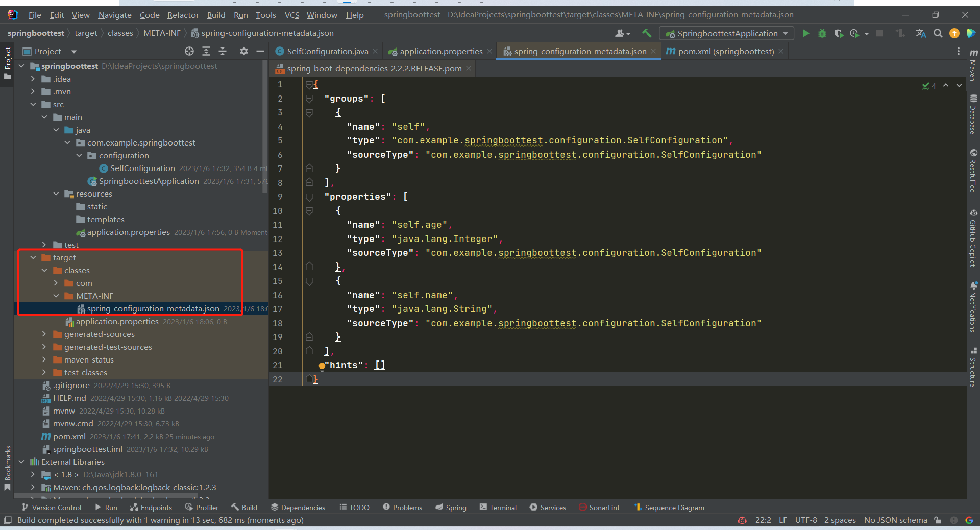Open the Maven tool window
The height and width of the screenshot is (530, 980).
tap(973, 65)
